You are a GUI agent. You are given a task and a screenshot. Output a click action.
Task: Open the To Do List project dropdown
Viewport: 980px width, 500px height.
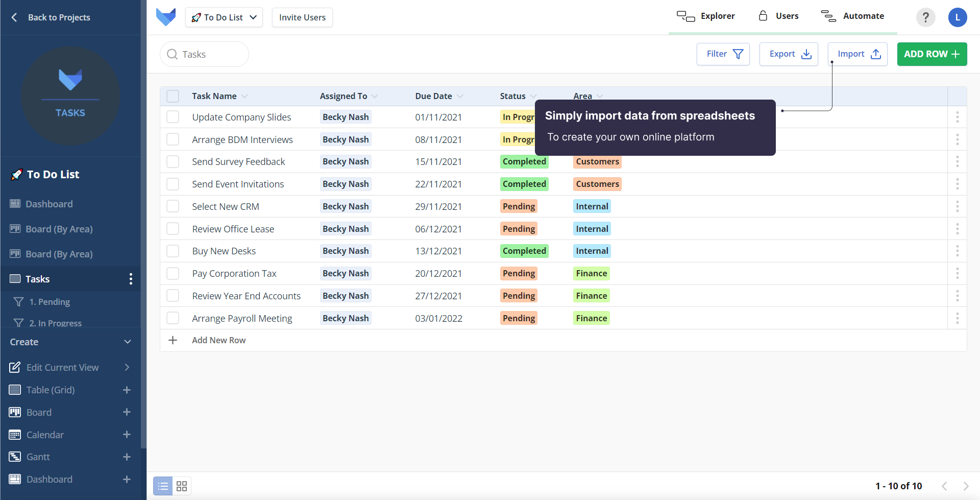pos(224,17)
